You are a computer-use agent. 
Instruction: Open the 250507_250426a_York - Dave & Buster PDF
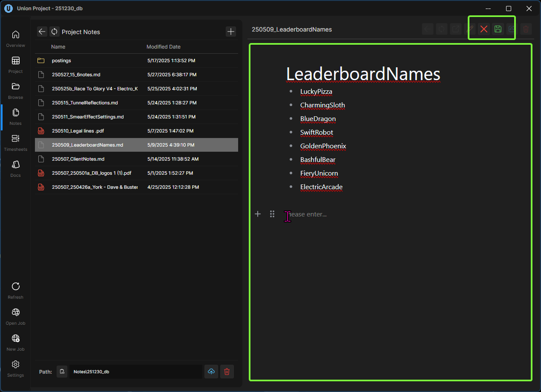136,187
